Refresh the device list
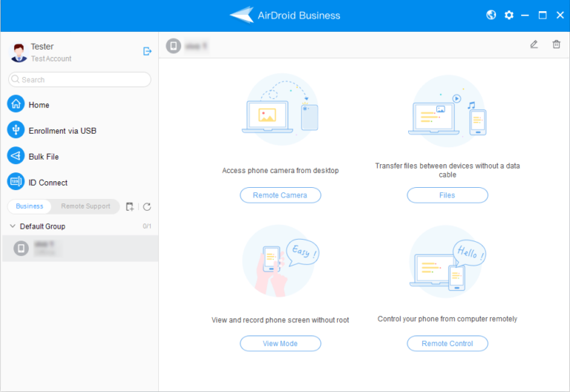The width and height of the screenshot is (570, 392). click(x=147, y=206)
